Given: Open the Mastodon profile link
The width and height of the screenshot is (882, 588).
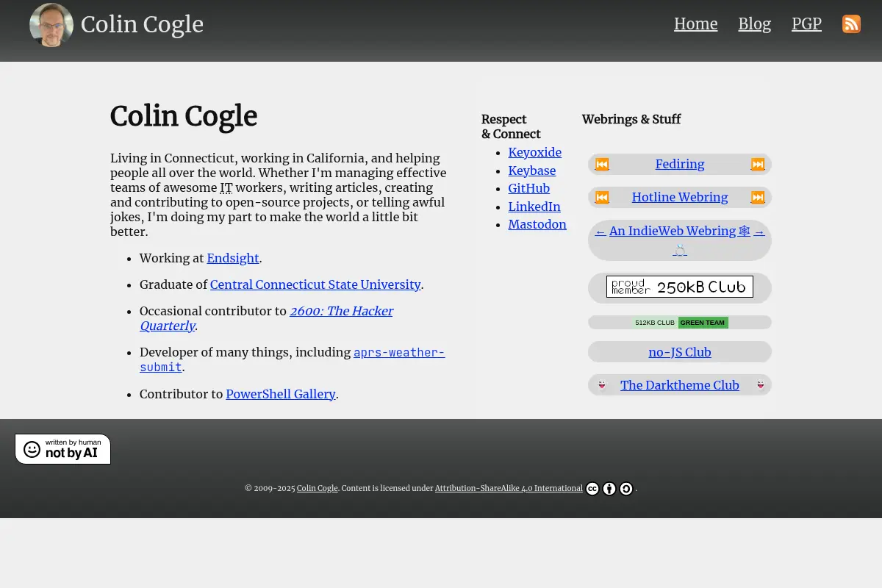Looking at the screenshot, I should point(537,224).
